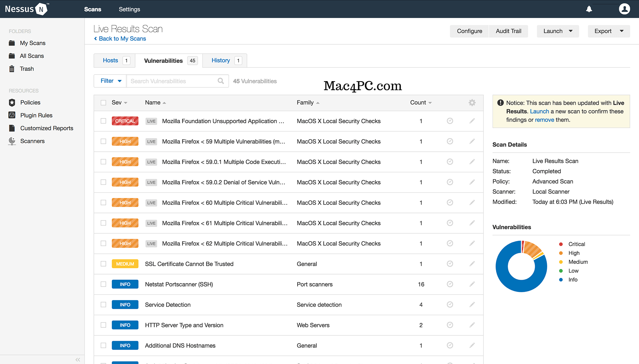The height and width of the screenshot is (364, 639).
Task: Check the Firefox < 59 Multiple Vulnerabilities row
Action: coord(104,141)
